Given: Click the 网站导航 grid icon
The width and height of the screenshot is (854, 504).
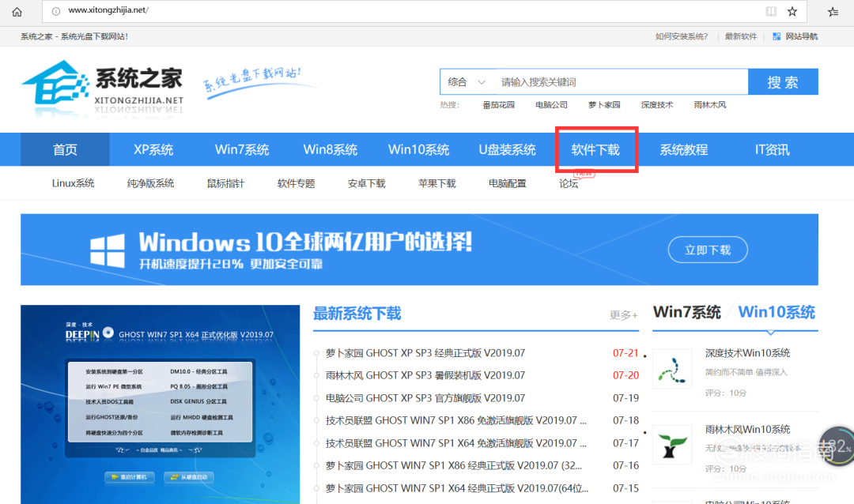Looking at the screenshot, I should point(777,36).
